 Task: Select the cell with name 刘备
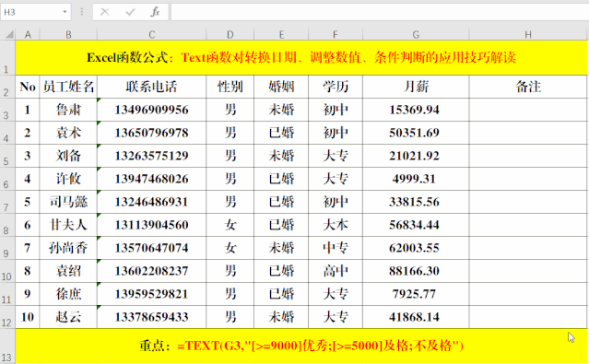pos(68,156)
